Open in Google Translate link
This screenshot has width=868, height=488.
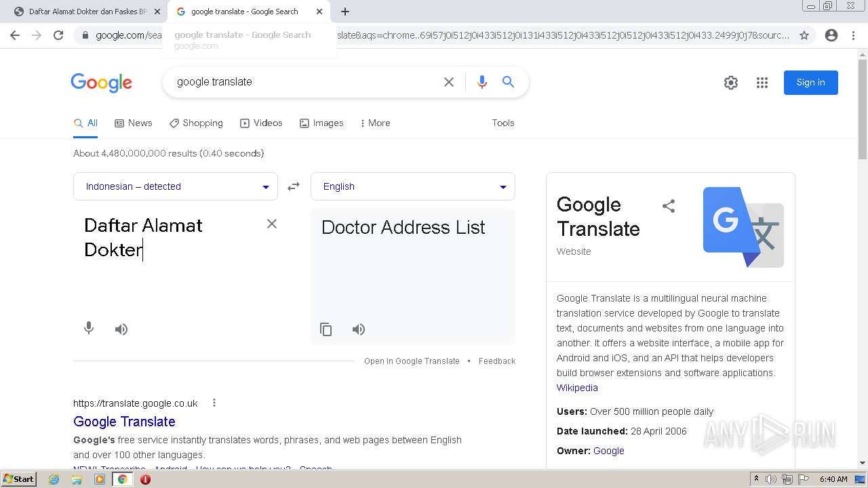pyautogui.click(x=412, y=361)
